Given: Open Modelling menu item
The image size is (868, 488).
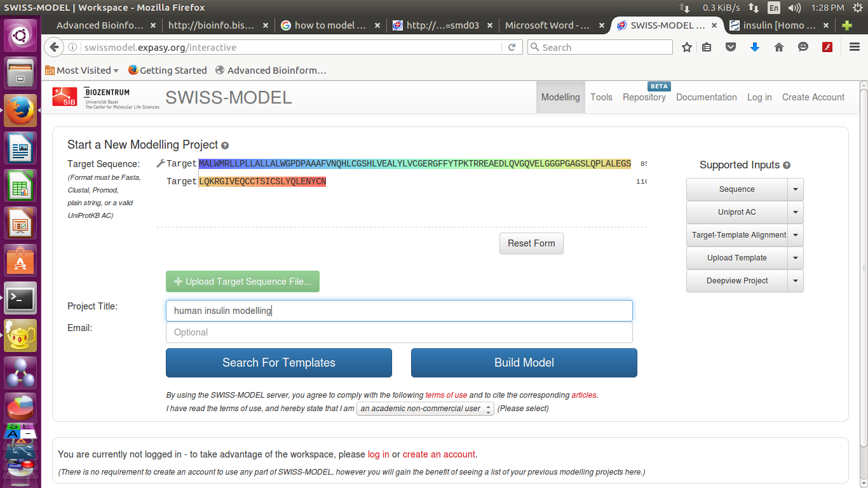Looking at the screenshot, I should point(560,97).
